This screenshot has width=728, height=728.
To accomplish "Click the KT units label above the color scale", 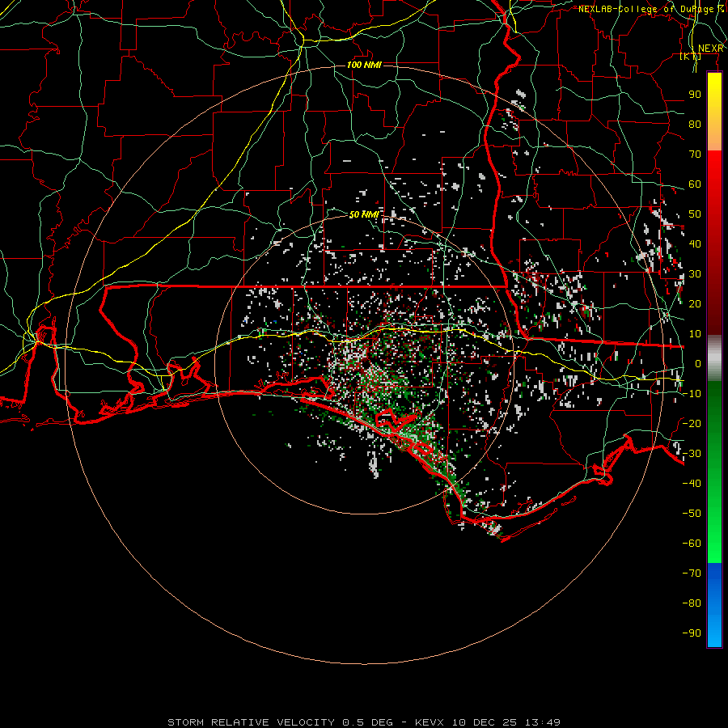I will coord(691,57).
